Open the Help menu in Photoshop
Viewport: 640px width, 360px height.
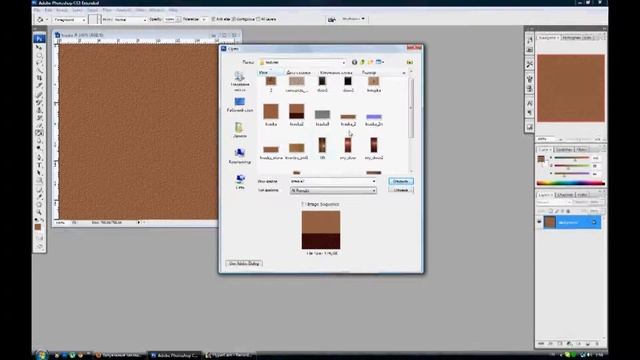point(173,10)
